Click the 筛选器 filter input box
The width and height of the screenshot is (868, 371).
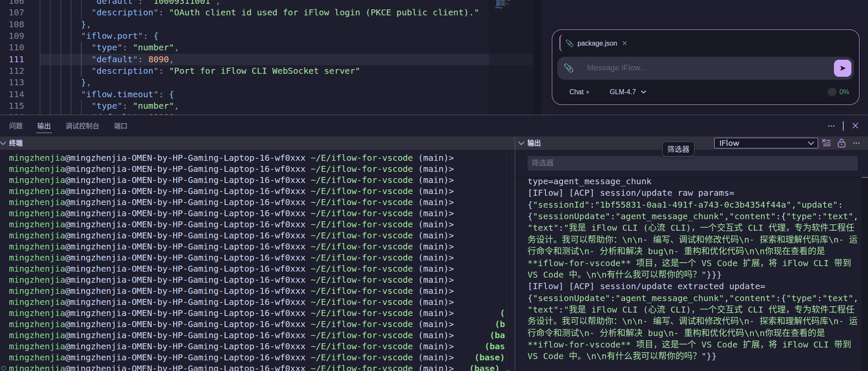tap(692, 163)
